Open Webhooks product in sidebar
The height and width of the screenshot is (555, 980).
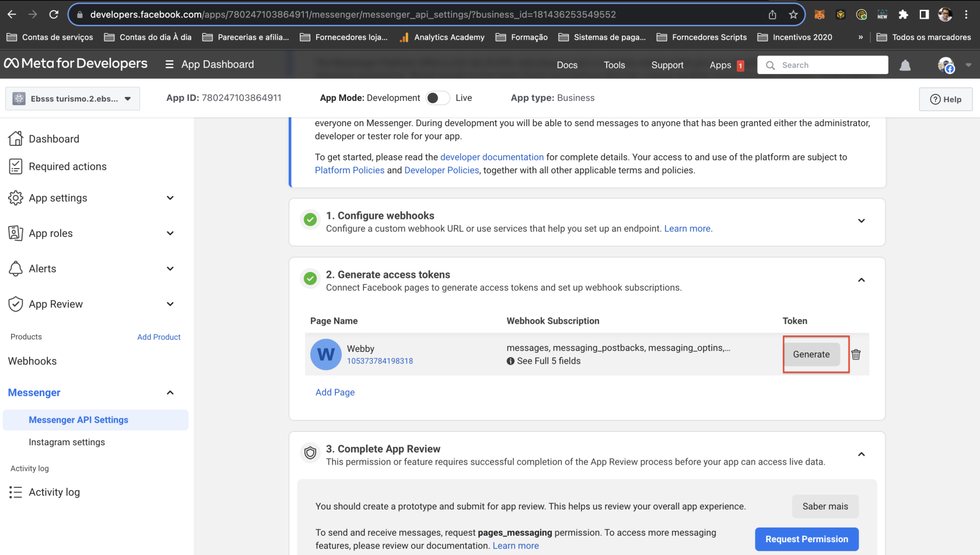pos(33,361)
